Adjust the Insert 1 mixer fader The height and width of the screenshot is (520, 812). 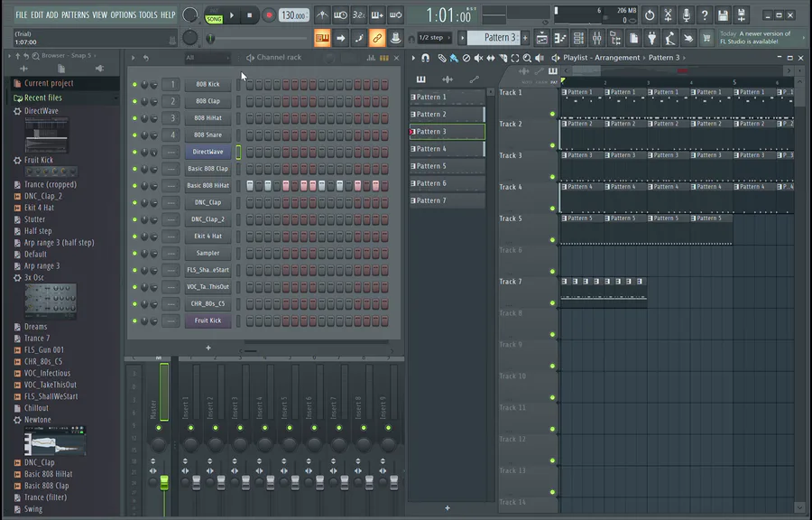click(x=197, y=482)
